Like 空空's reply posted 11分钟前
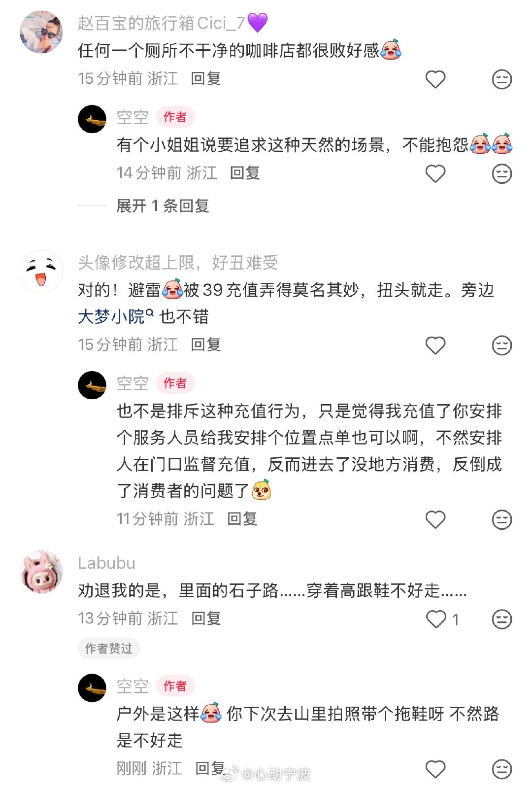The image size is (532, 787). [435, 519]
